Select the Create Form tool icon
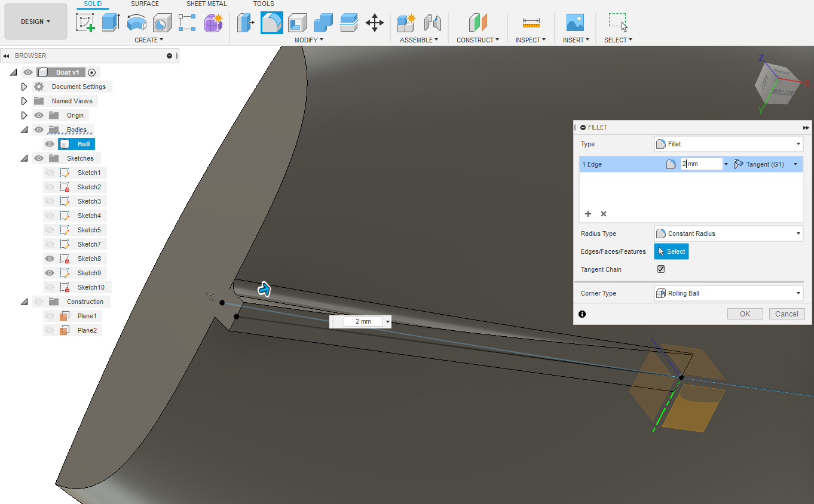This screenshot has height=504, width=814. pos(213,23)
